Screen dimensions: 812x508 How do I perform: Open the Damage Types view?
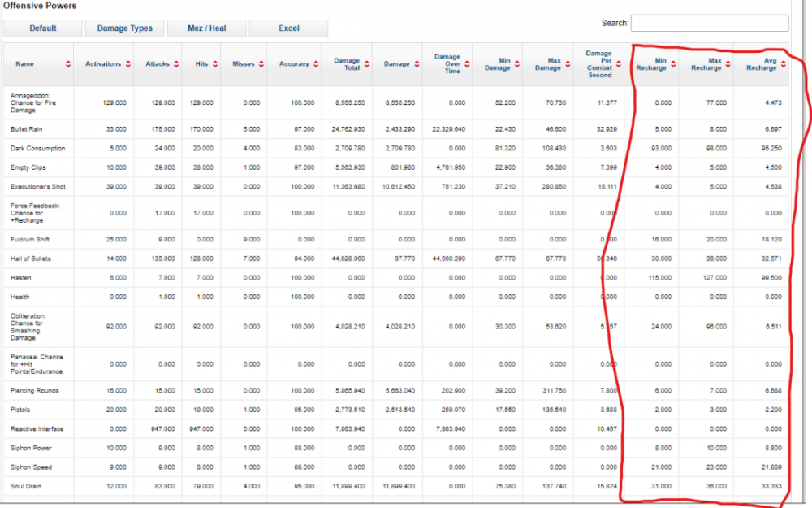coord(125,28)
